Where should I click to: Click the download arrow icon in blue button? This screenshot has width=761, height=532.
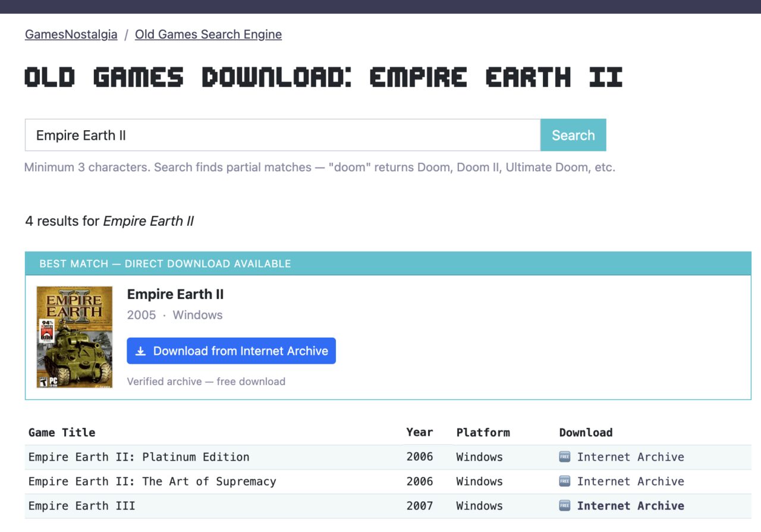pyautogui.click(x=140, y=351)
